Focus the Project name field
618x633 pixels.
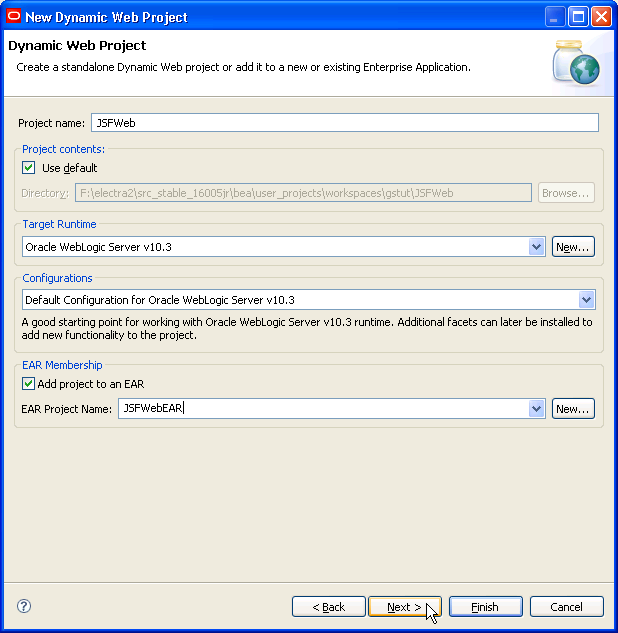click(x=345, y=123)
